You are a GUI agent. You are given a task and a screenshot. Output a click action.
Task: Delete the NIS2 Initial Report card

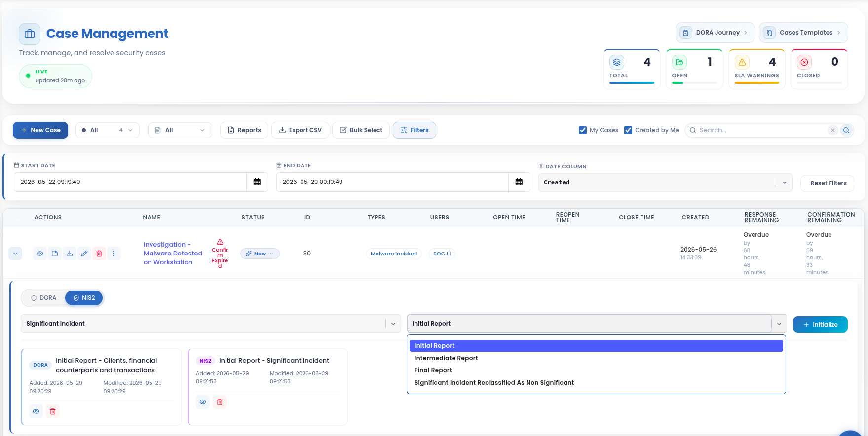pos(220,402)
